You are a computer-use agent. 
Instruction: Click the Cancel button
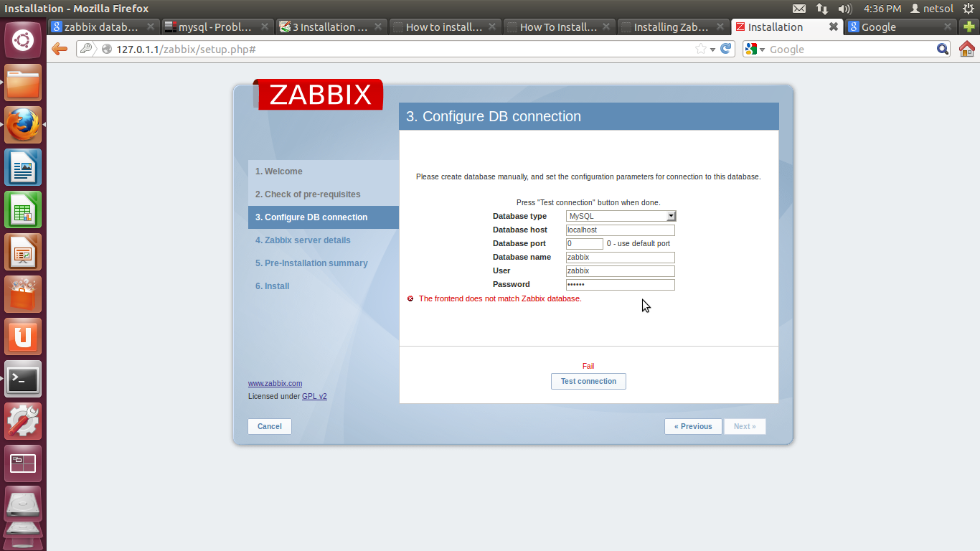270,426
